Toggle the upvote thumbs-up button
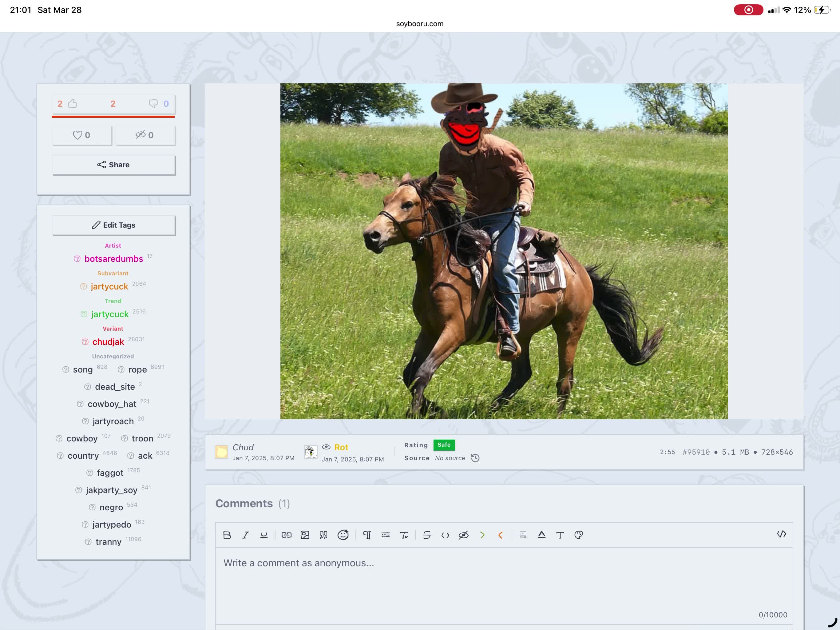 click(x=72, y=104)
